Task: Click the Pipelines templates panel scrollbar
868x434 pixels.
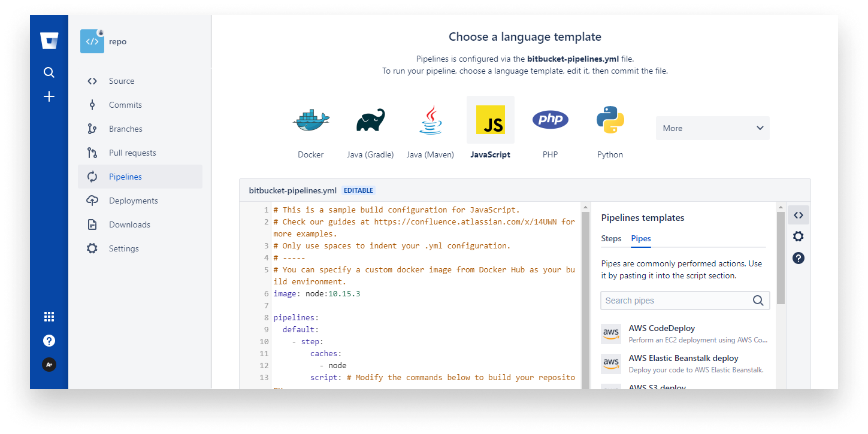Action: point(781,257)
